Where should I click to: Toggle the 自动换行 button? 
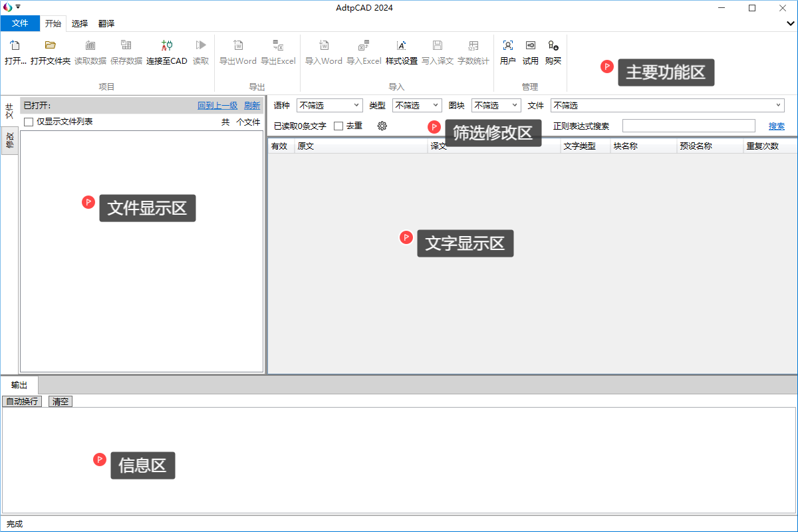pos(22,402)
